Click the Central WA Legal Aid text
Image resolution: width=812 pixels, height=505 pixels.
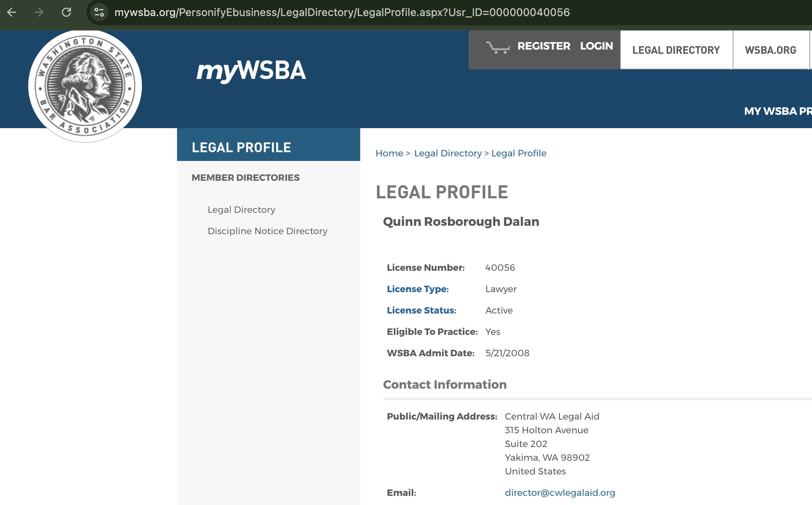(552, 417)
